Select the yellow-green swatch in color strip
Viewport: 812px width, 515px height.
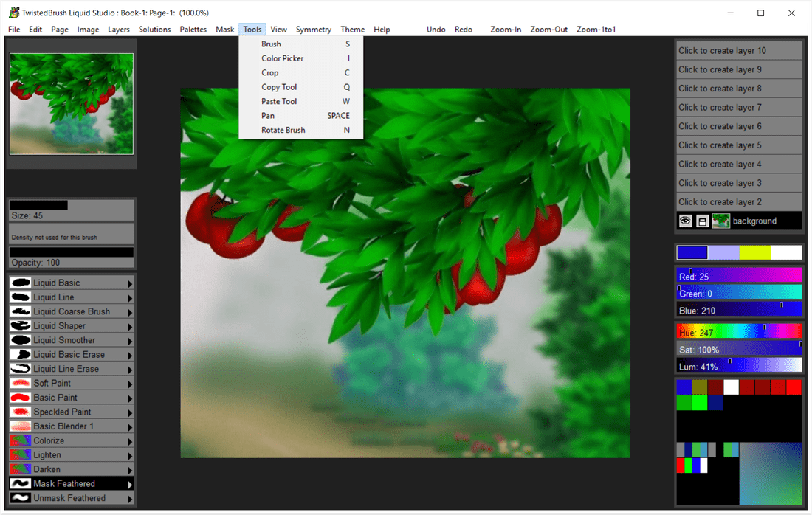[x=754, y=252]
